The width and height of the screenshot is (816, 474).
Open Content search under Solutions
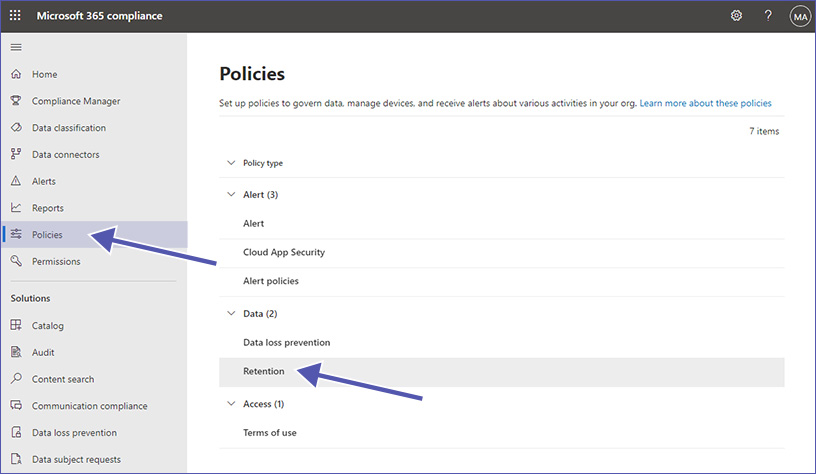coord(94,379)
